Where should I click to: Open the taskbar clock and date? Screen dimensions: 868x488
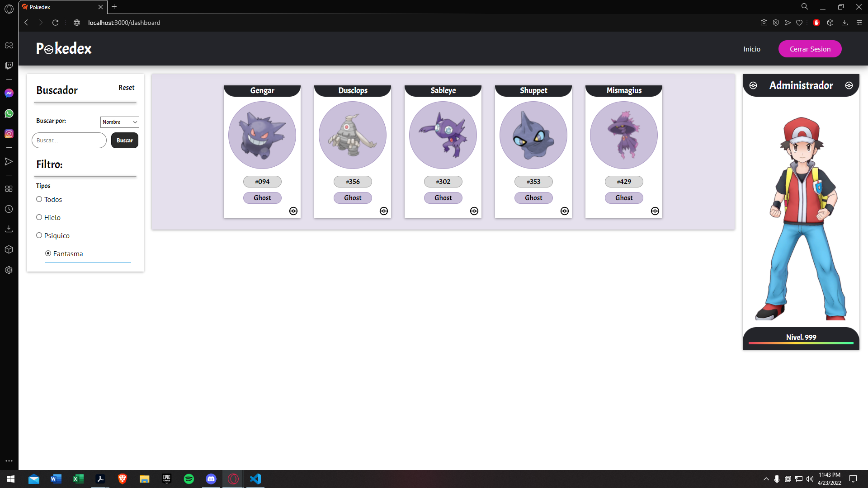[x=829, y=479]
